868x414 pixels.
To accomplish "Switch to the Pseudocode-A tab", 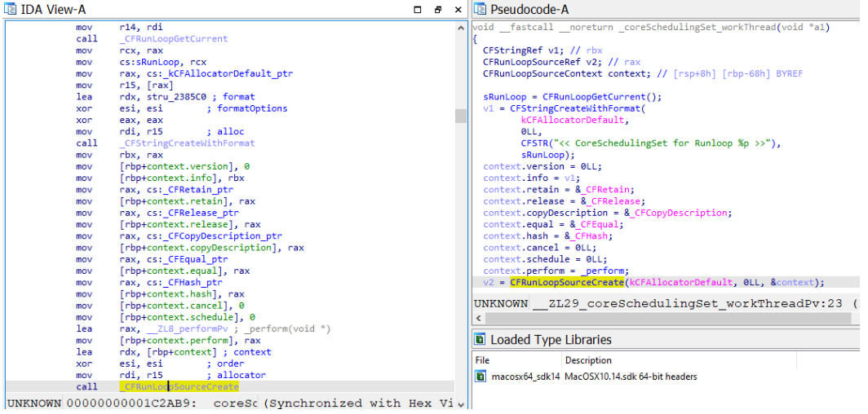I will tap(529, 10).
